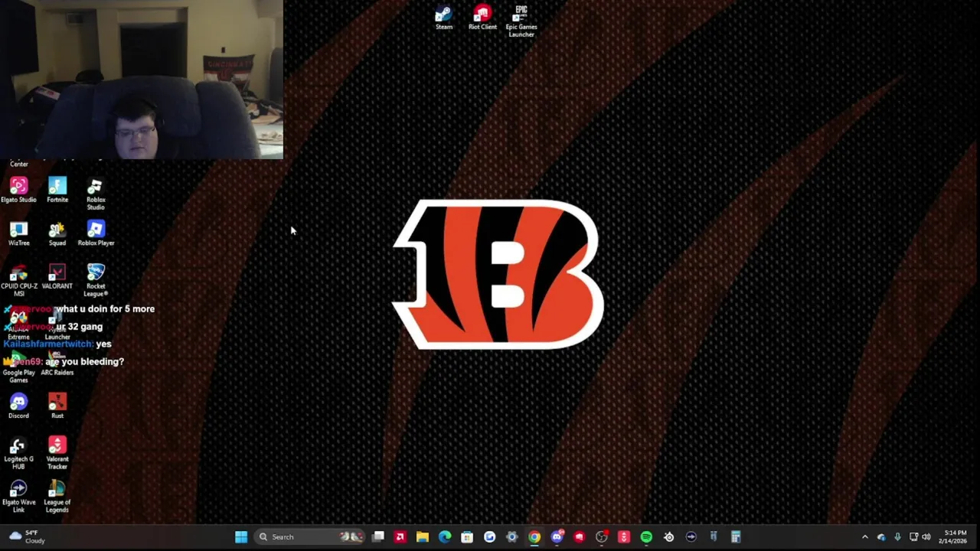Show hidden system tray icons
Image resolution: width=980 pixels, height=551 pixels.
[865, 536]
